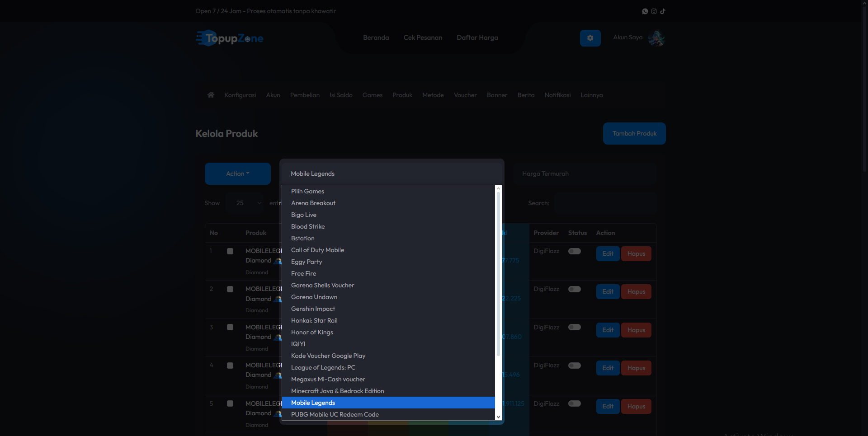Go to Daftar Harga page

477,38
